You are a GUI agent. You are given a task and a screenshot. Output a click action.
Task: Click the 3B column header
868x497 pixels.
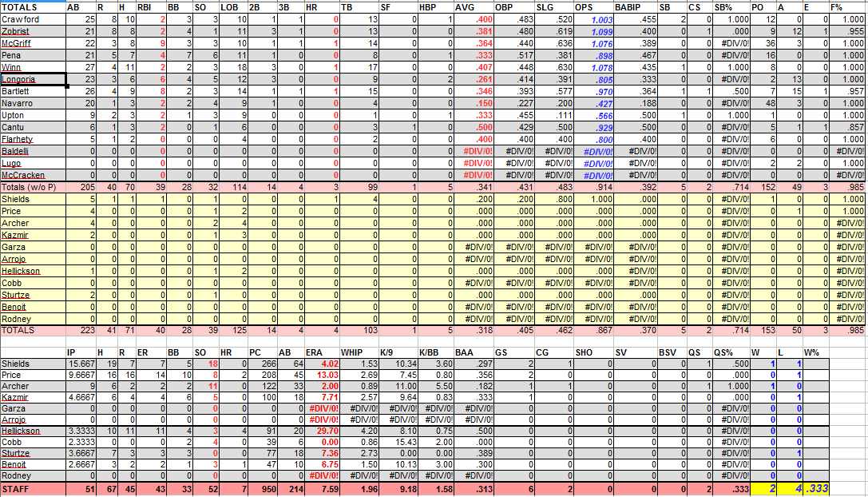tap(291, 7)
